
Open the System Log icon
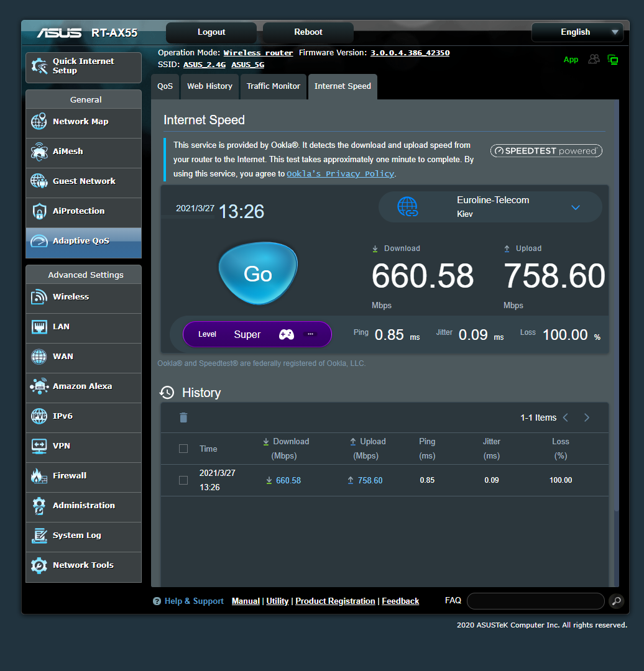(39, 536)
